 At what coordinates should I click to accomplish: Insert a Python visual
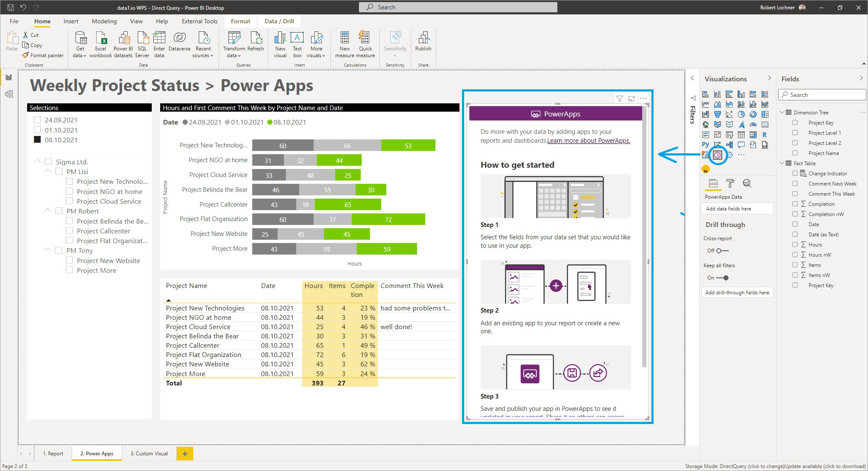coord(706,144)
